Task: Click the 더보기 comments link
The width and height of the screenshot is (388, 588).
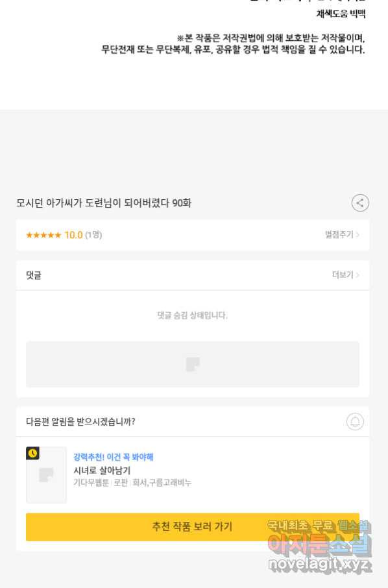Action: click(343, 275)
